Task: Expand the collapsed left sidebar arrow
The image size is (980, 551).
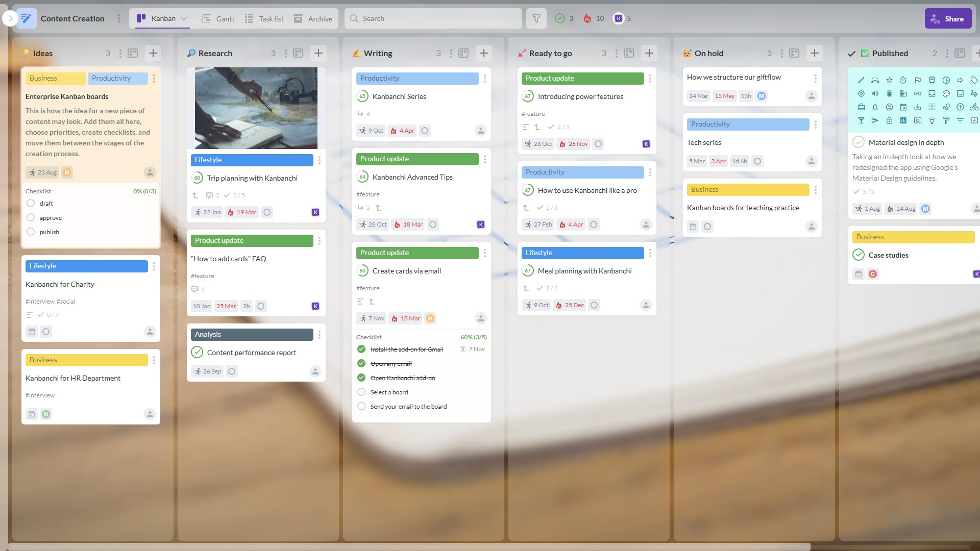Action: click(9, 18)
